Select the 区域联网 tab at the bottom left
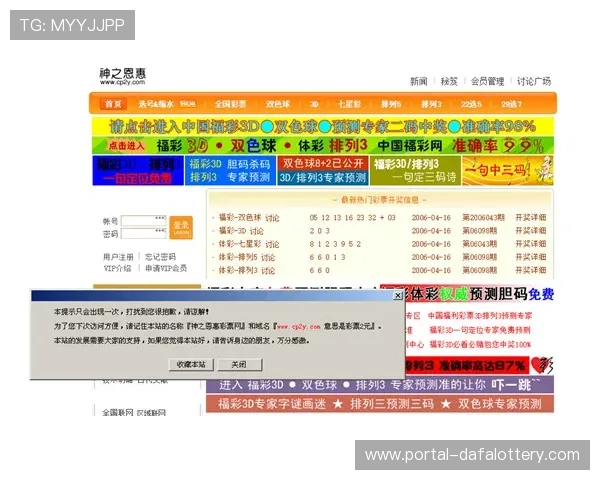 pyautogui.click(x=152, y=413)
